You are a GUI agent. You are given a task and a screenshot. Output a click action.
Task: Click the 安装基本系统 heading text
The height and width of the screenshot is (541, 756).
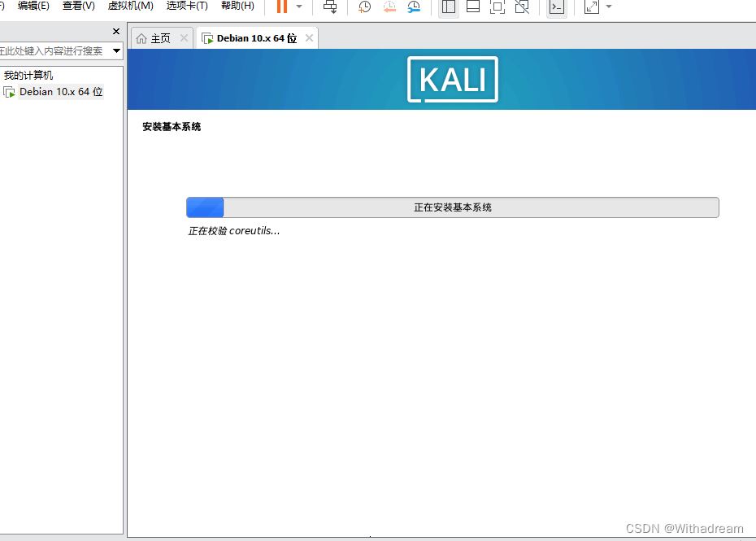pyautogui.click(x=172, y=127)
